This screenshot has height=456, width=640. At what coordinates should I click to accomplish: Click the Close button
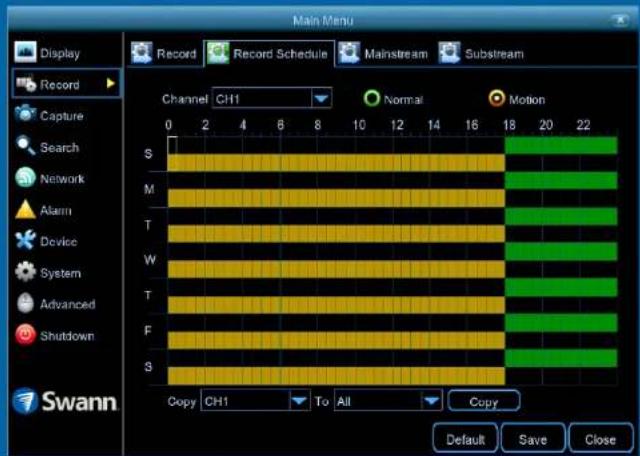(x=600, y=439)
